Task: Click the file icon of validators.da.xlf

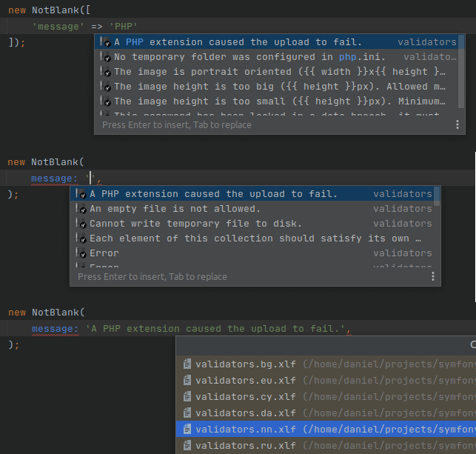Action: click(187, 413)
